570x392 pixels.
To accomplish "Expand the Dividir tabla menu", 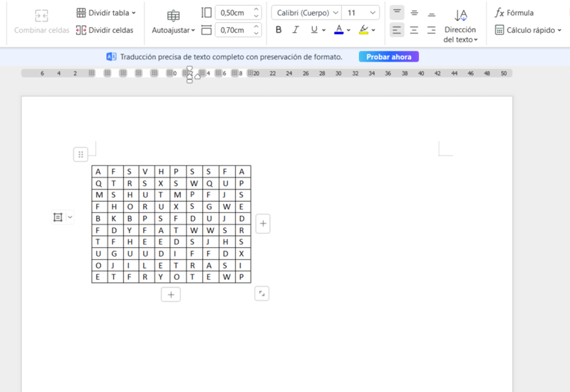I will [x=106, y=13].
